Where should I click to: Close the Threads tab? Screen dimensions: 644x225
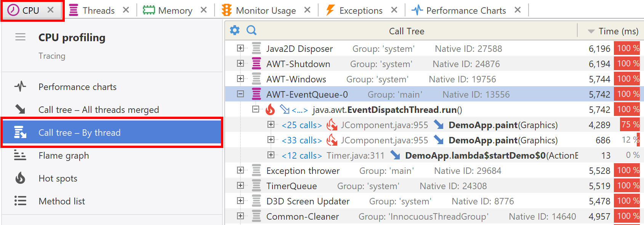126,10
